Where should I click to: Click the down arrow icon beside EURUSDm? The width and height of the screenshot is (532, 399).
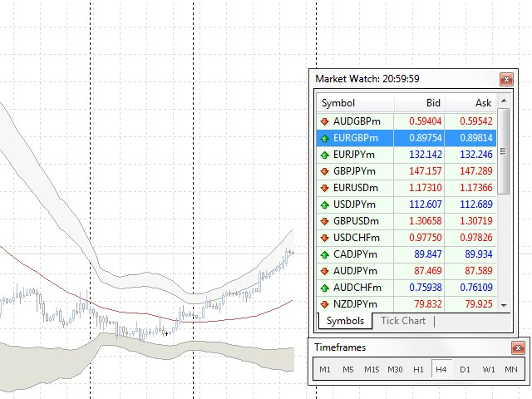point(323,188)
